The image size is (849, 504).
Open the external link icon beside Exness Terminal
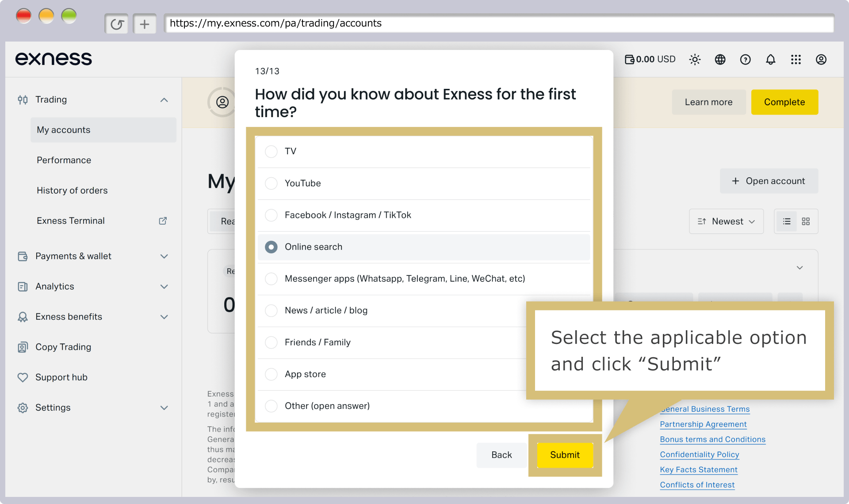coord(163,221)
